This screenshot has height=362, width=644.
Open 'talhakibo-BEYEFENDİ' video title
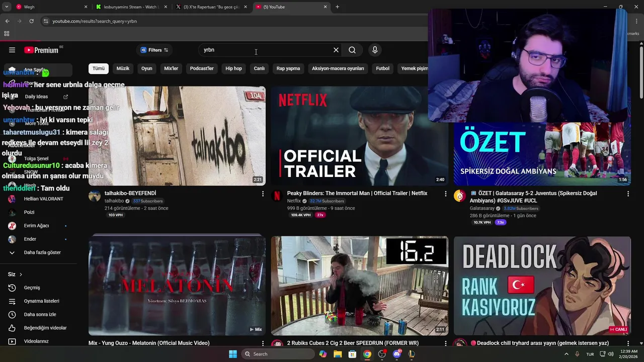point(130,193)
